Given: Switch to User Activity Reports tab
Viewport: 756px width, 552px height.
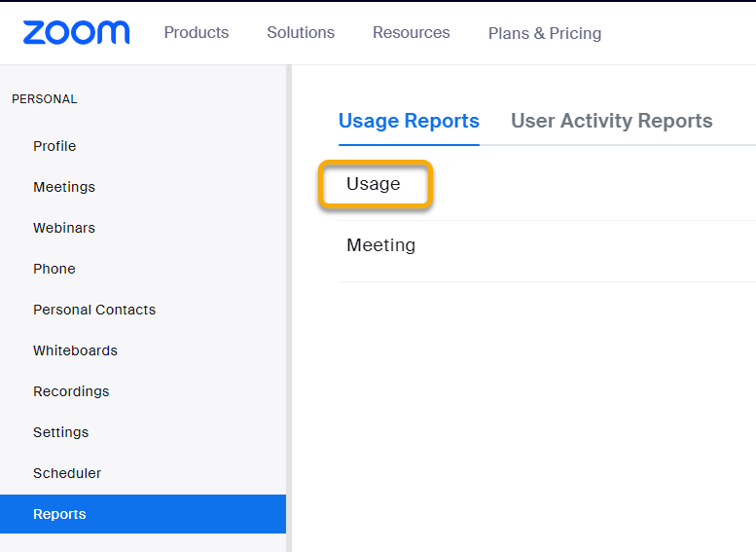Looking at the screenshot, I should [611, 121].
